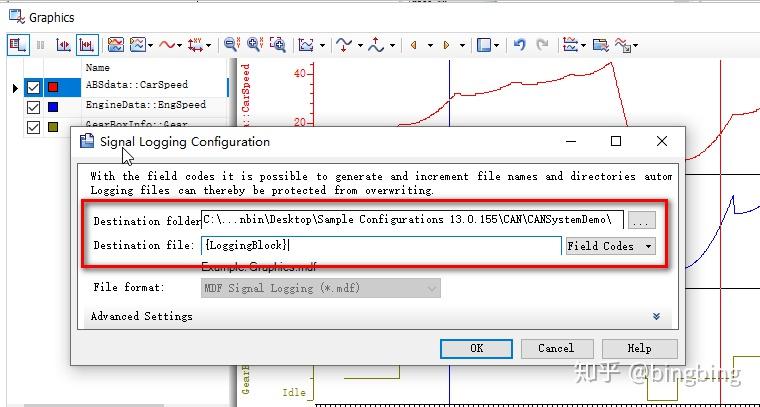760x407 pixels.
Task: Open dropdown beside blue up-arrow curve icon
Action: pyautogui.click(x=392, y=46)
